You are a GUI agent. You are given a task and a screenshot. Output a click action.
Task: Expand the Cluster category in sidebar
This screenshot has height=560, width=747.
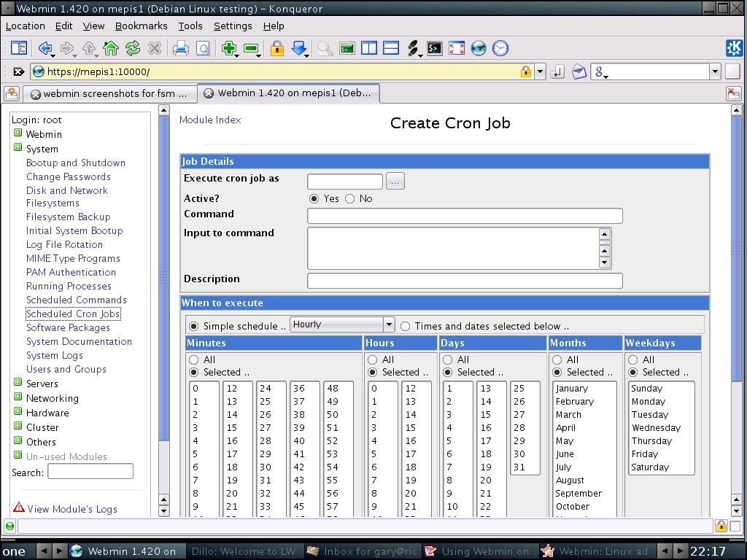tap(18, 426)
